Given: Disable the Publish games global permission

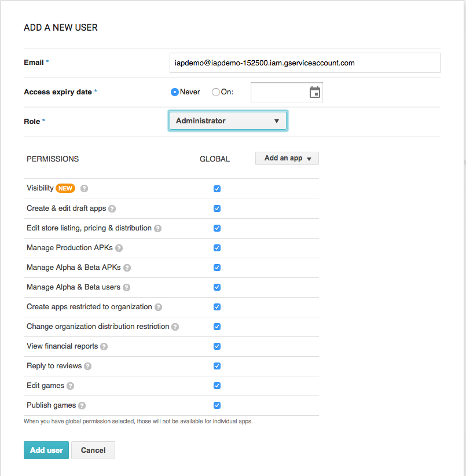Looking at the screenshot, I should coord(217,405).
